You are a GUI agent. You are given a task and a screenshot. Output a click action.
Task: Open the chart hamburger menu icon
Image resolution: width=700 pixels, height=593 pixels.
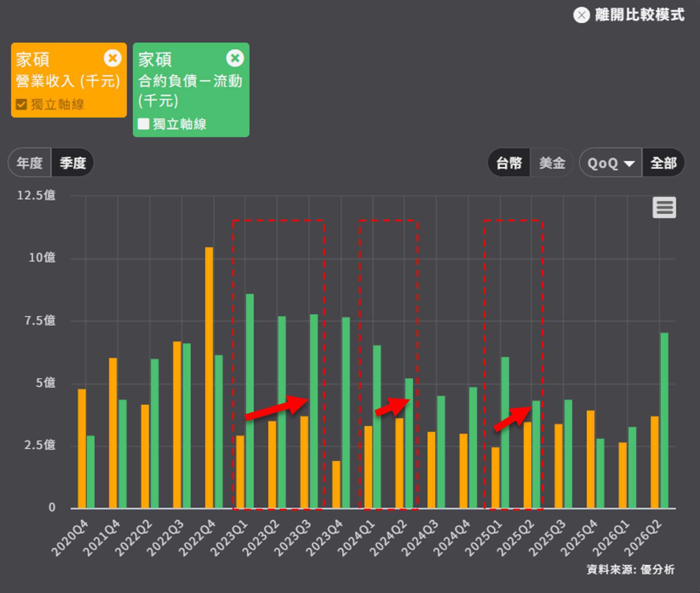point(664,208)
